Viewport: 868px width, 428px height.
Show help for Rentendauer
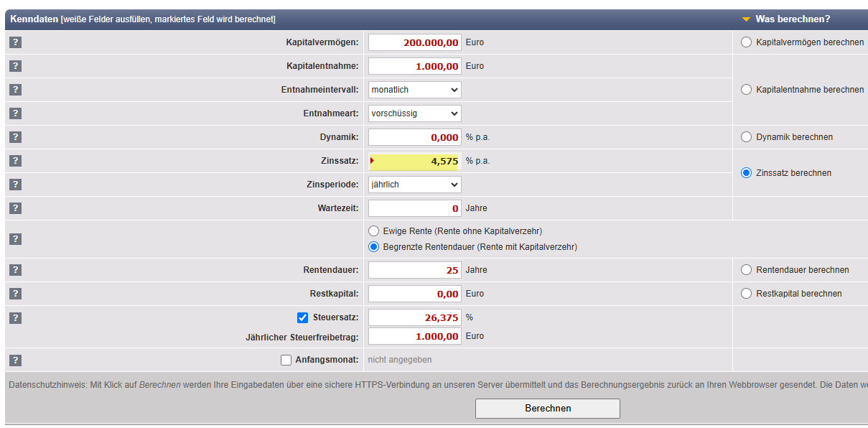point(15,270)
